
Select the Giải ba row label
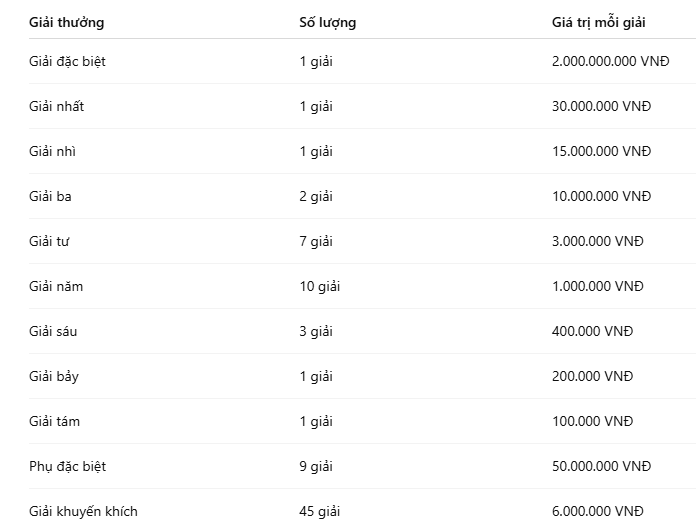50,196
